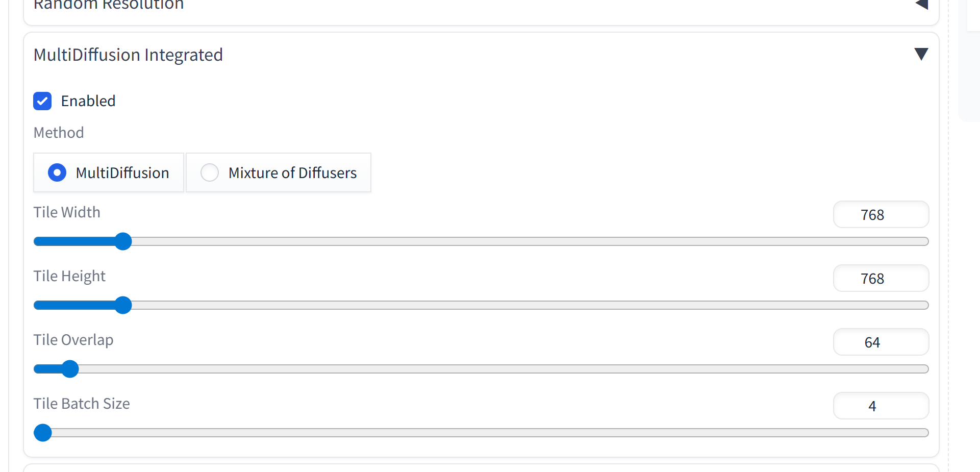Focus the Tile Batch Size value field
The width and height of the screenshot is (980, 472).
(881, 406)
